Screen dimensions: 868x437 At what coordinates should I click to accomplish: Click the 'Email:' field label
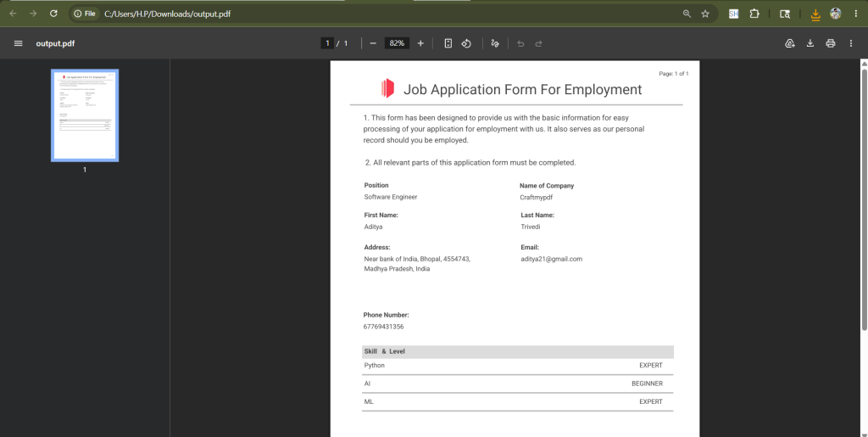(x=530, y=247)
